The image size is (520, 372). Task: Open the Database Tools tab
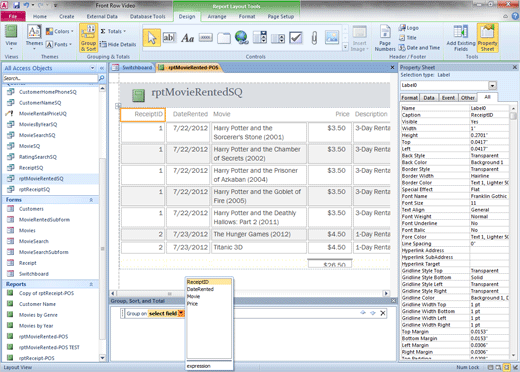147,16
